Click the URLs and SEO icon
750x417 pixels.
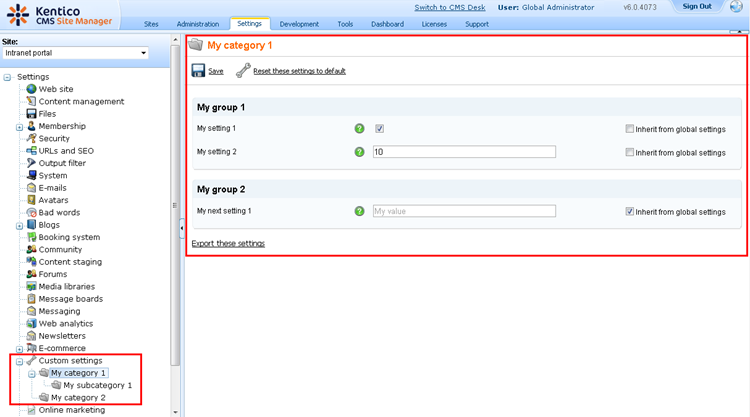point(32,151)
